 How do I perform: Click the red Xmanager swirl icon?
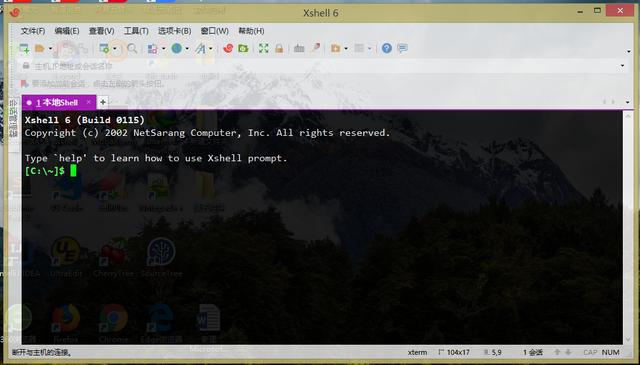tap(228, 49)
